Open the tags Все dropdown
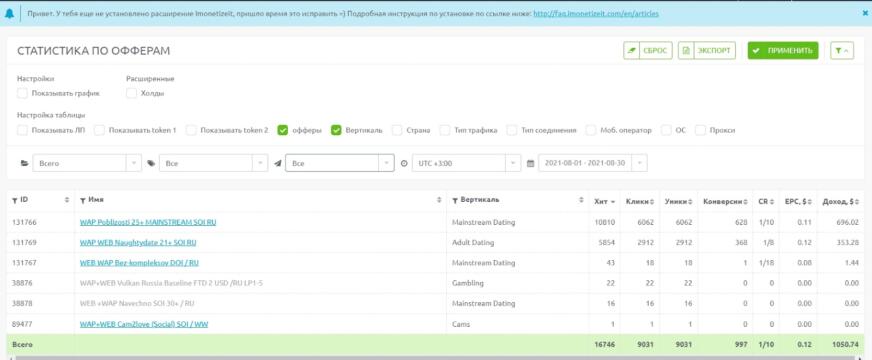The image size is (872, 360). (214, 163)
